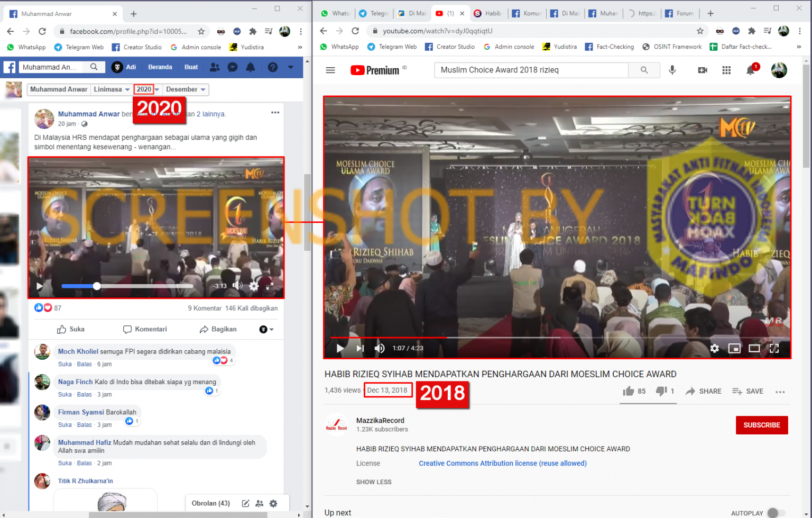Click SUBSCRIBE button for MazzikaRecord
The width and height of the screenshot is (812, 518).
[762, 425]
